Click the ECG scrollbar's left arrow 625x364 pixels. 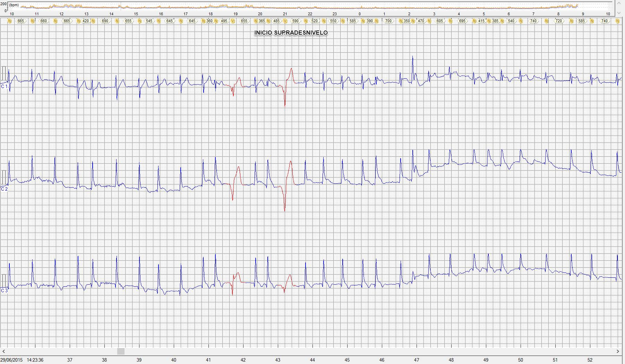coord(3,351)
